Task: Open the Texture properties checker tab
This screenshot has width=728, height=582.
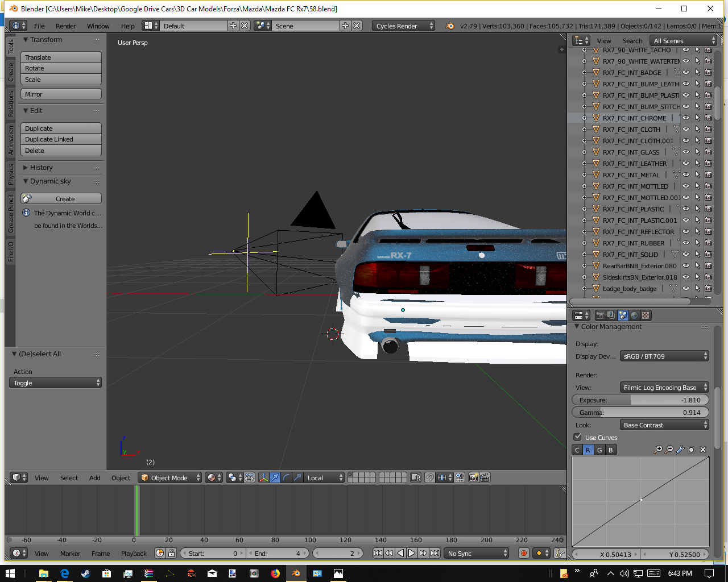Action: (646, 315)
